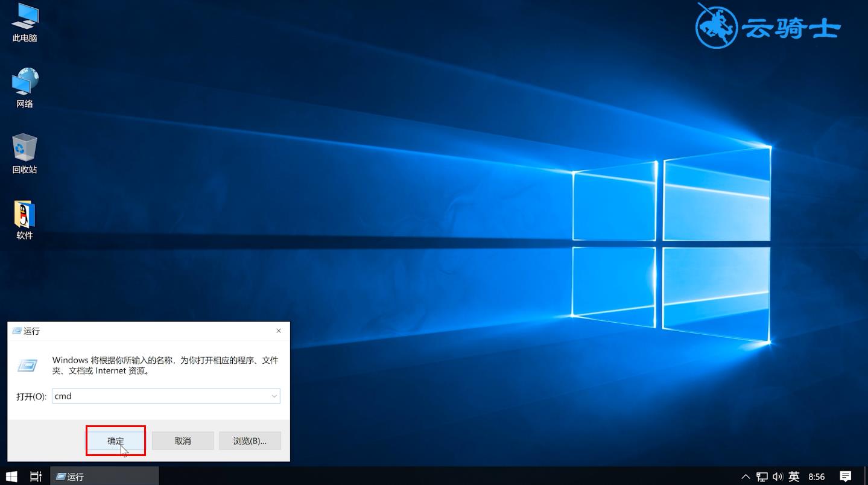Viewport: 868px width, 485px height.
Task: Open the 8:56 taskbar clock
Action: pos(816,477)
